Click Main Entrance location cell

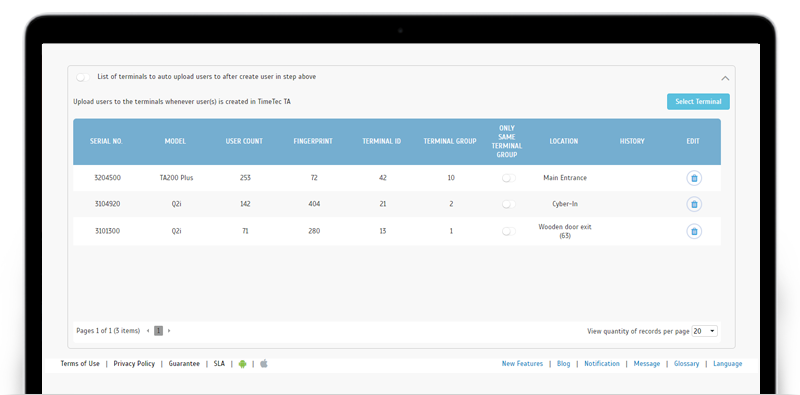(565, 178)
